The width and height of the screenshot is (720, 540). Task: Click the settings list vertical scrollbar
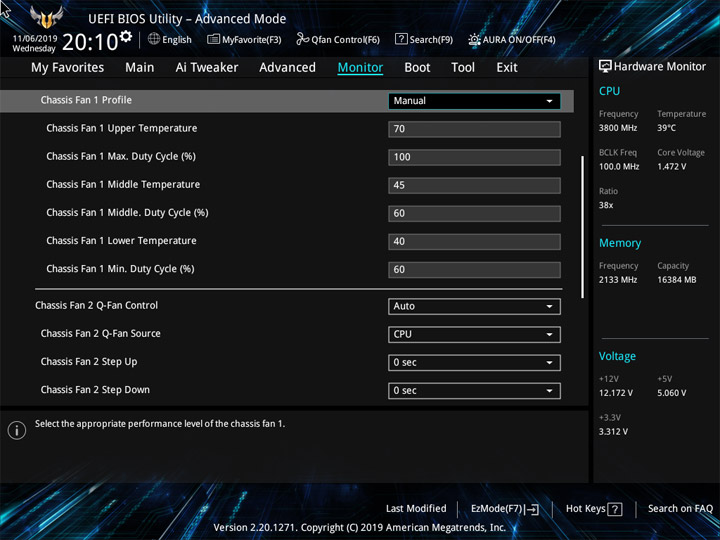[x=583, y=227]
